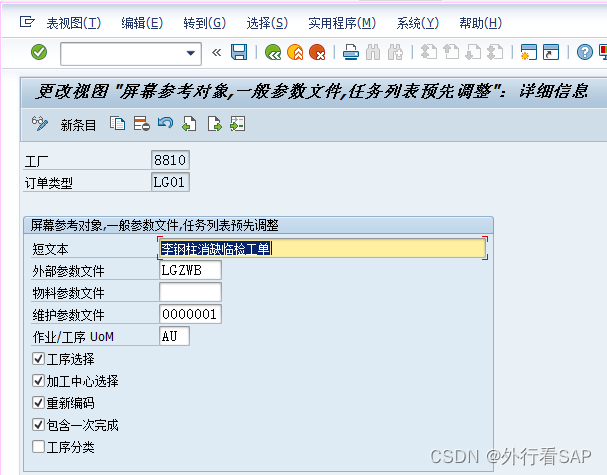Click the 工厂 label
This screenshot has width=607, height=475.
[37, 161]
